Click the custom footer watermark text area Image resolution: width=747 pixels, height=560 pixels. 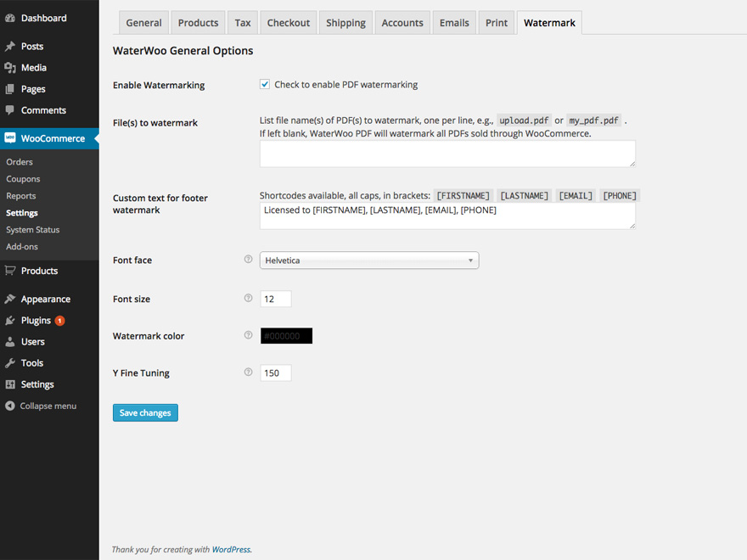(447, 216)
